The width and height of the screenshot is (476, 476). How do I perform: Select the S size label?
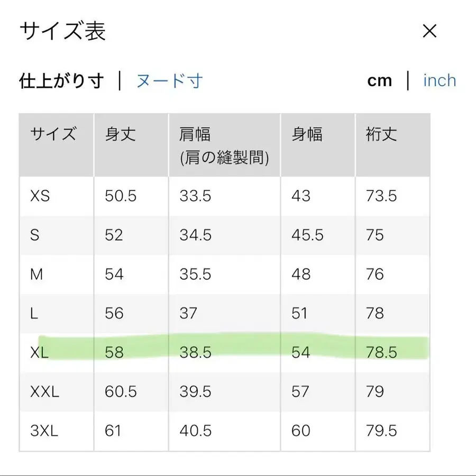pyautogui.click(x=35, y=235)
